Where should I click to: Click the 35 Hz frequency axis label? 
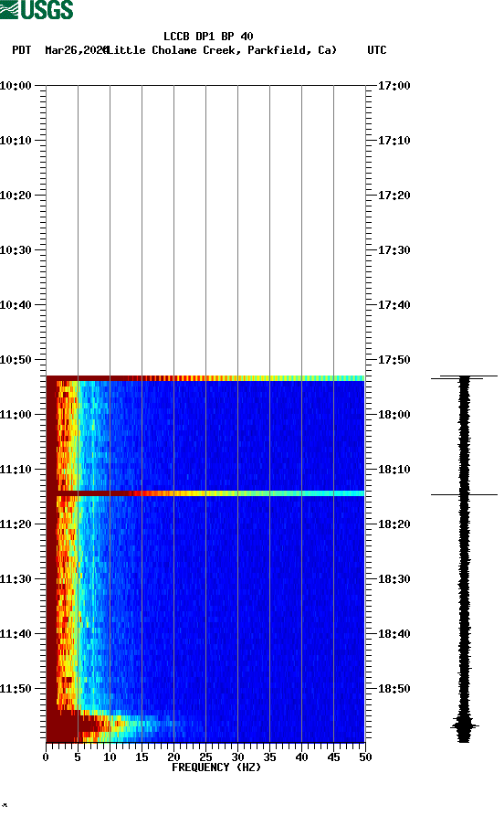point(269,757)
